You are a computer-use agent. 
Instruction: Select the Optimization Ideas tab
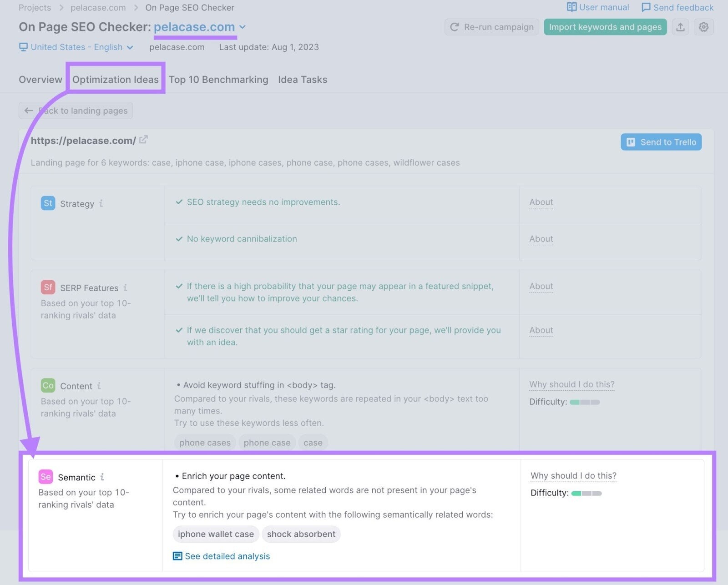116,80
